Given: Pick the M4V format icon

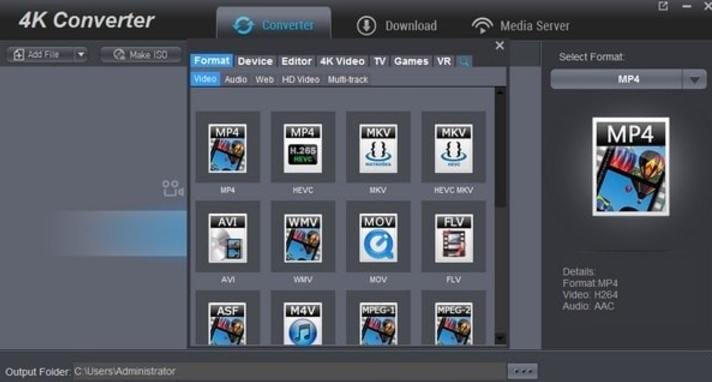Looking at the screenshot, I should click(x=303, y=323).
